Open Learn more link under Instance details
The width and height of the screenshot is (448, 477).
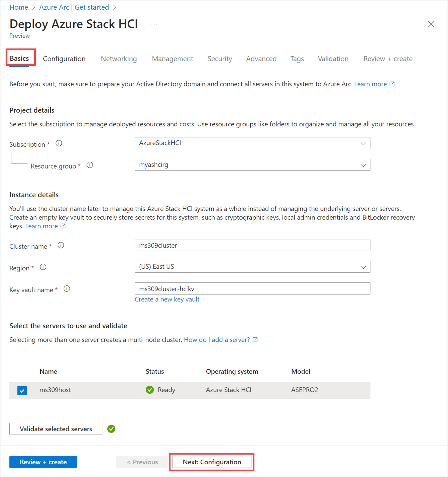click(x=45, y=226)
